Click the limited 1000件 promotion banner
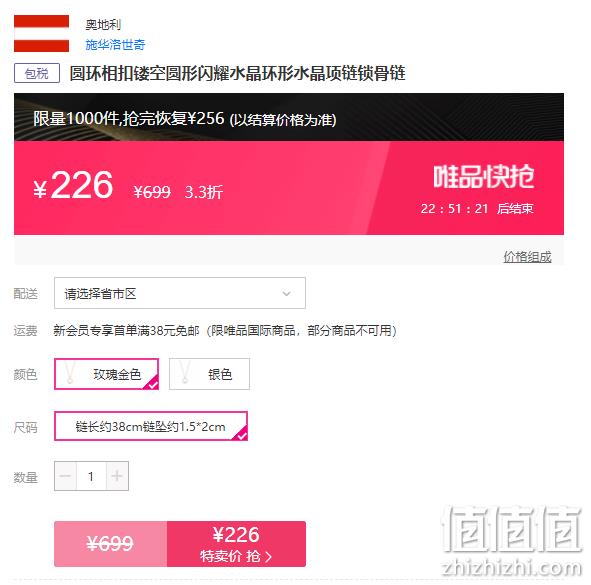 [x=289, y=118]
